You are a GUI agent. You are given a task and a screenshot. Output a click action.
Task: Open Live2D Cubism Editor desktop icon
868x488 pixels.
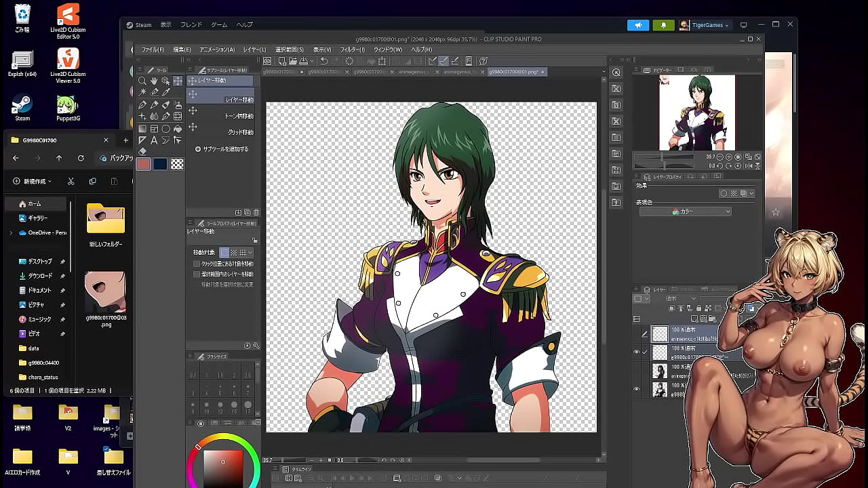point(68,20)
